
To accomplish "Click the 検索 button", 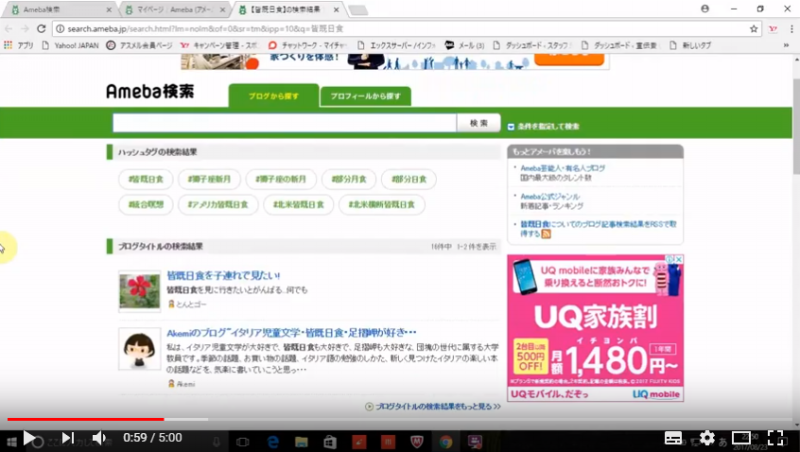I will [x=479, y=123].
